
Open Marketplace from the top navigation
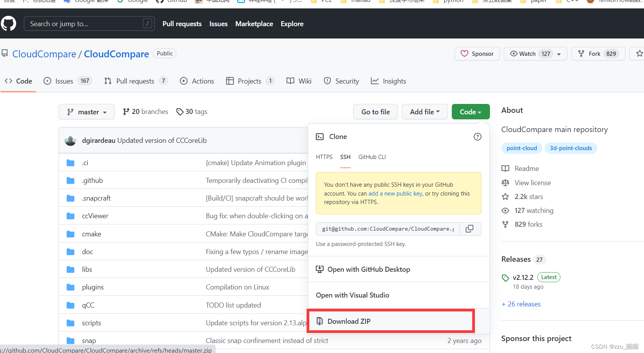tap(254, 23)
